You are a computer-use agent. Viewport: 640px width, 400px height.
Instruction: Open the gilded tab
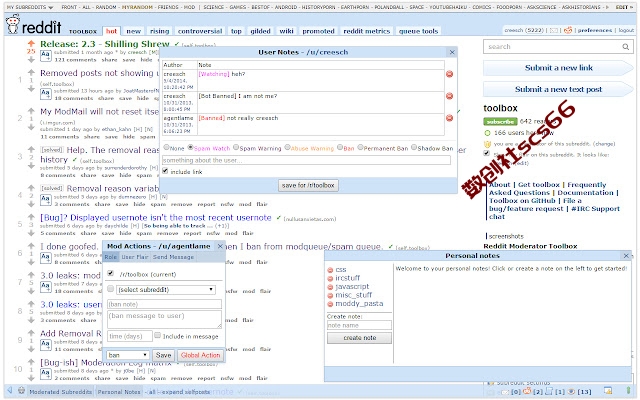point(260,31)
